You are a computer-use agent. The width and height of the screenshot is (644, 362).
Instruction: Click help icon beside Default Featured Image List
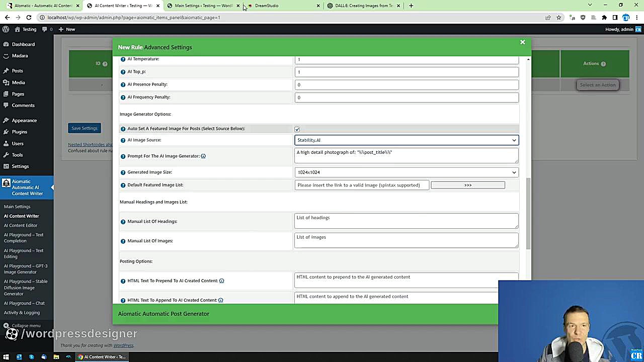click(123, 185)
